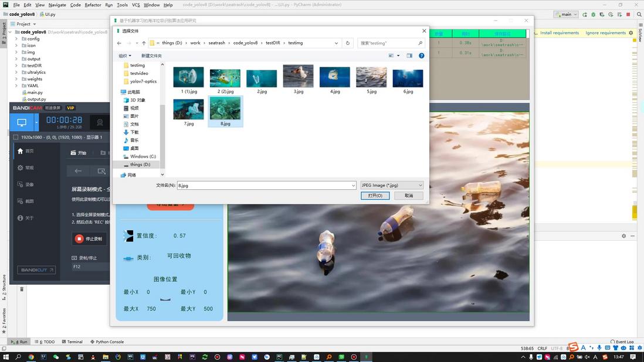Expand the config folder in Project tree
This screenshot has height=362, width=644.
(16, 39)
